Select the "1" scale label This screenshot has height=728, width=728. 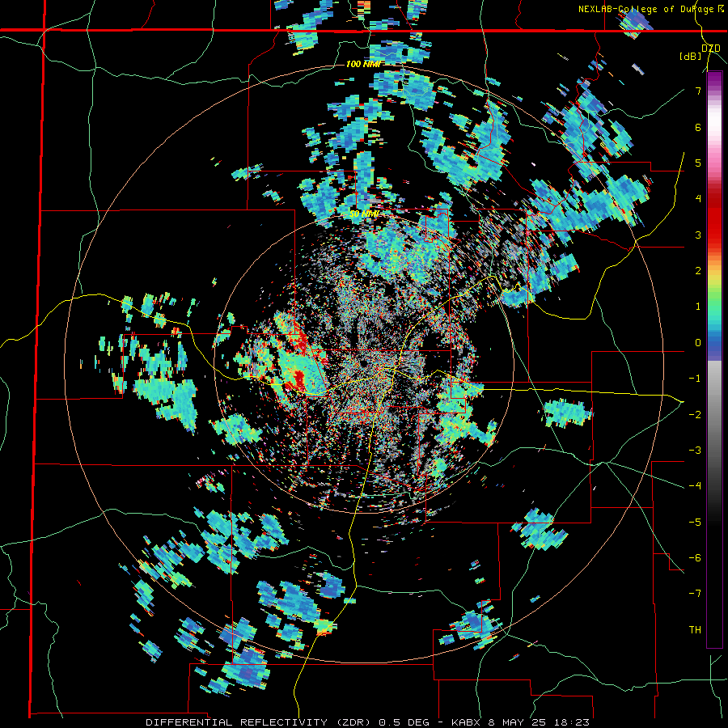pyautogui.click(x=698, y=307)
